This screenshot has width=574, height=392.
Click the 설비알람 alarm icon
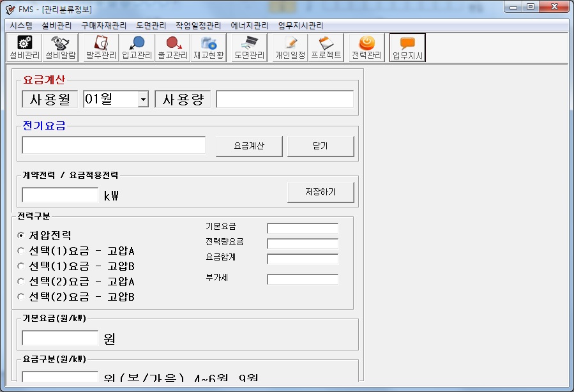point(61,48)
